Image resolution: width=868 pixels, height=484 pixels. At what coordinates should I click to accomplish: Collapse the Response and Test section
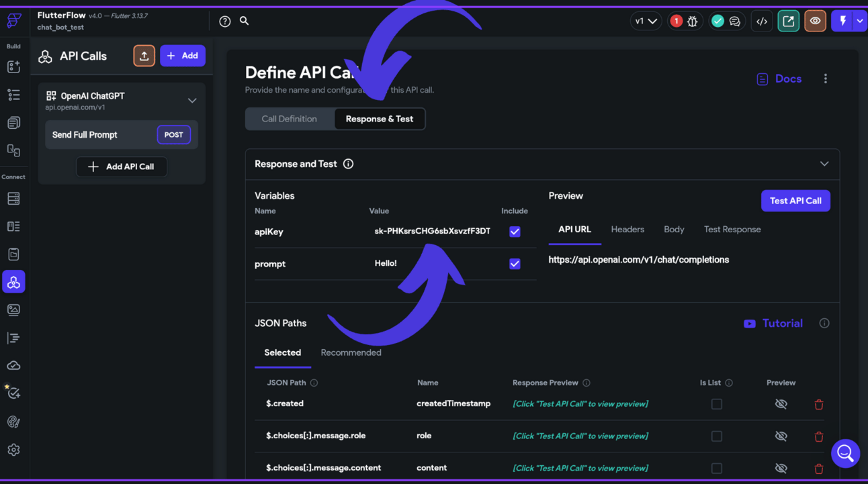[824, 164]
